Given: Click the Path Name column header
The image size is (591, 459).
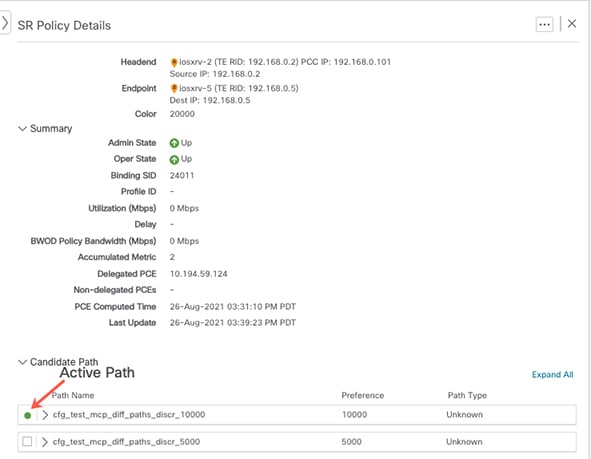Looking at the screenshot, I should pos(73,395).
